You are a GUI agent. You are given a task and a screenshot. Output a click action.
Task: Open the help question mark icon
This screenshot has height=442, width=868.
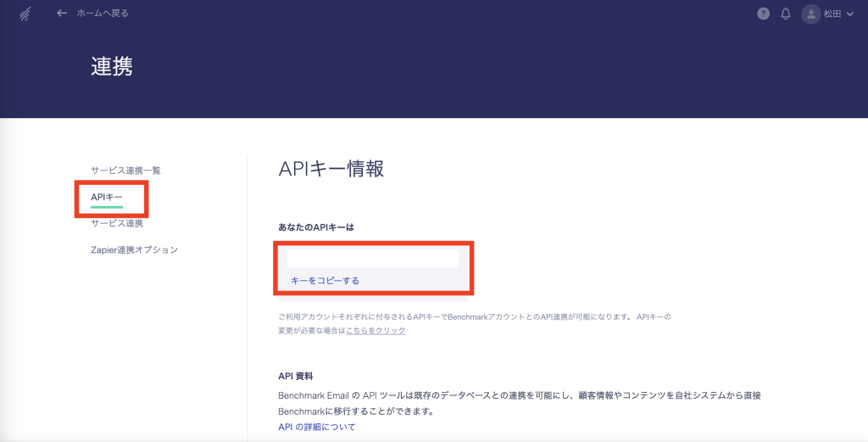pyautogui.click(x=763, y=14)
